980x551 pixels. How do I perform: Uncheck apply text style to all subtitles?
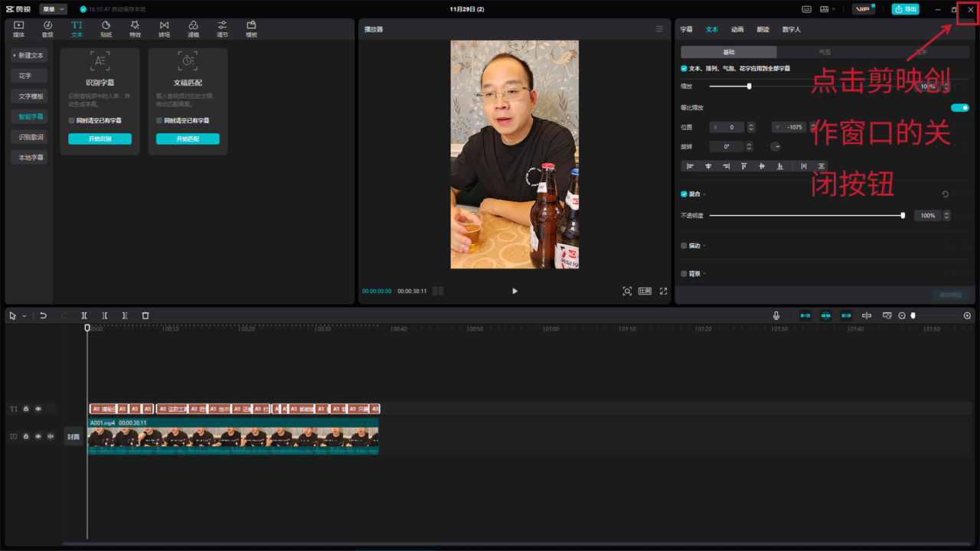[684, 68]
